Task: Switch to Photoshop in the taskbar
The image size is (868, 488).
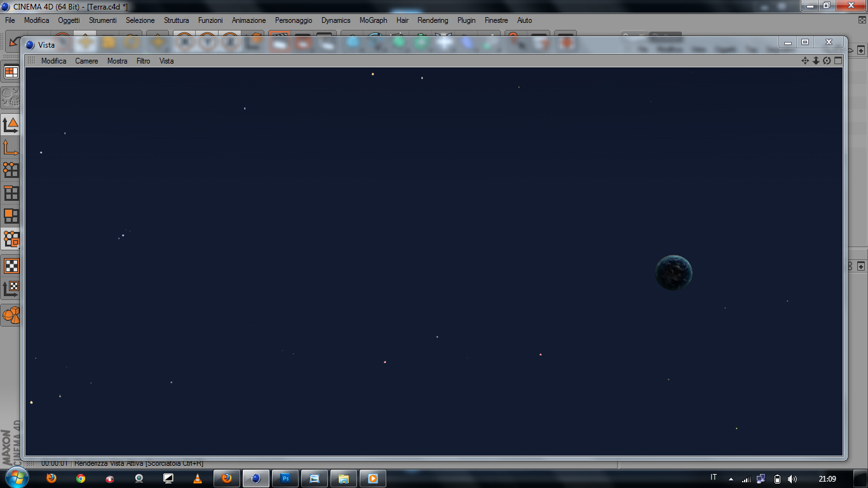Action: coord(285,478)
